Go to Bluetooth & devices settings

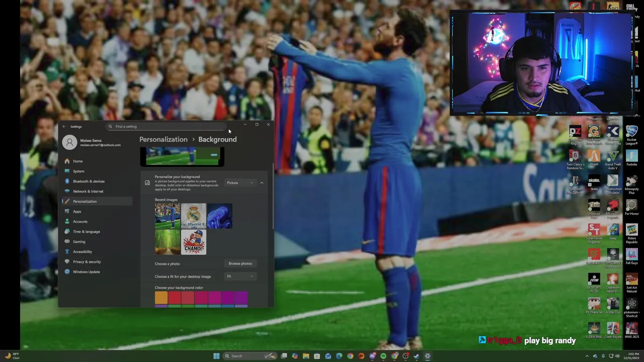coord(97,181)
